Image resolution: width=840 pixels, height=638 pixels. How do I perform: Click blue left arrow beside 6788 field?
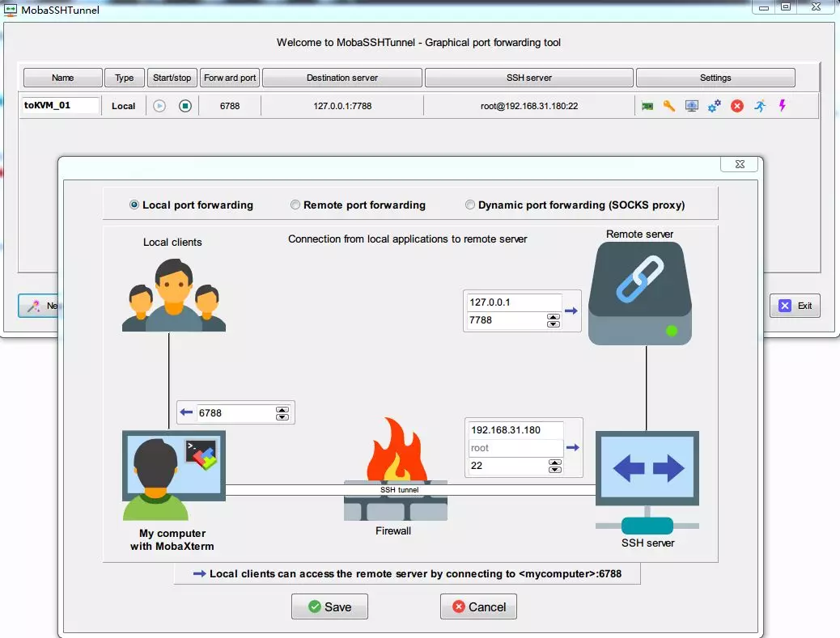coord(186,412)
